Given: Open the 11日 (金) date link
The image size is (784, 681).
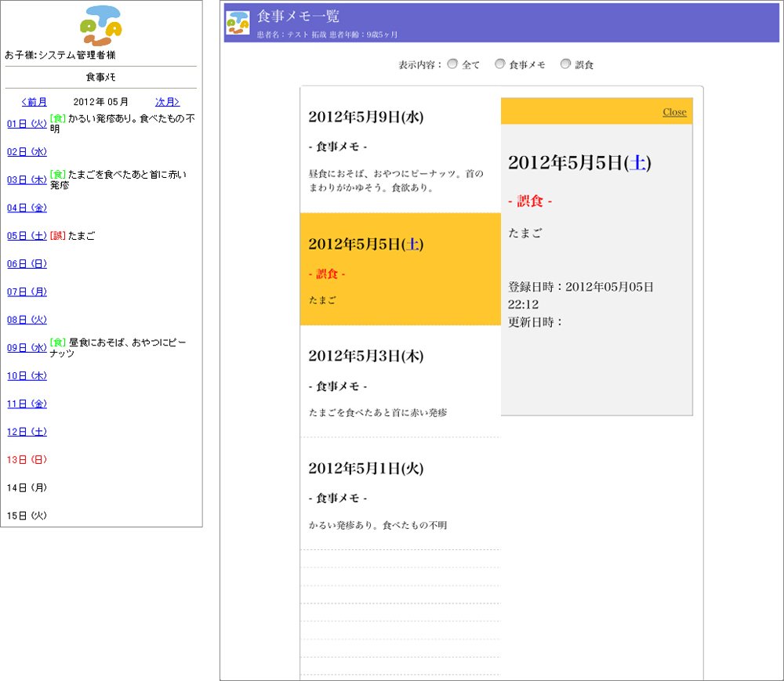Looking at the screenshot, I should (27, 404).
